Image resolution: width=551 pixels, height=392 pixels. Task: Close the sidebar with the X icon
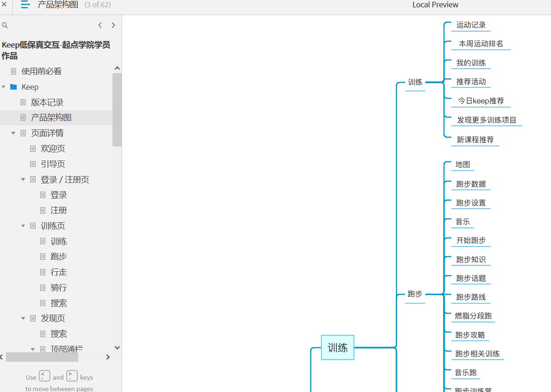tap(4, 5)
